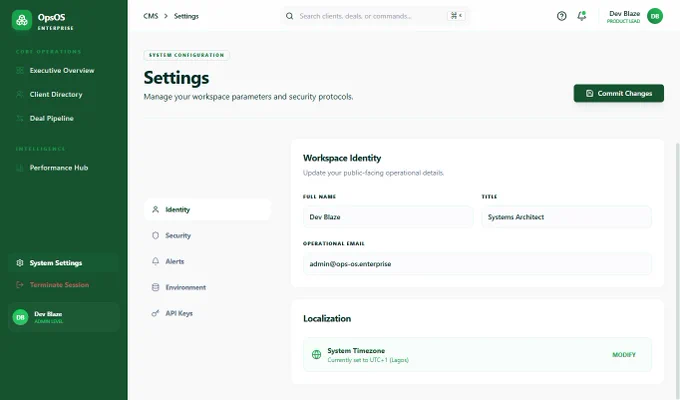Click the gear icon for System Settings

tap(20, 263)
